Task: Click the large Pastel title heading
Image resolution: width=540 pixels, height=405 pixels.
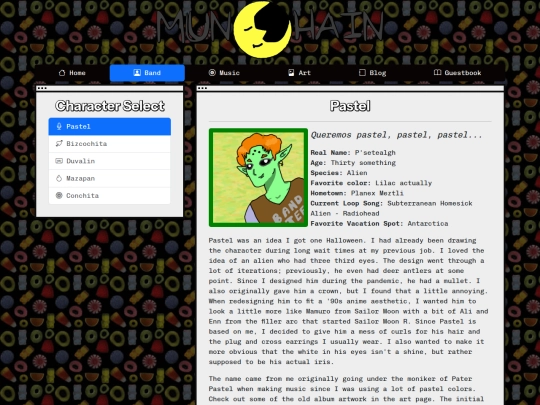Action: coord(350,106)
